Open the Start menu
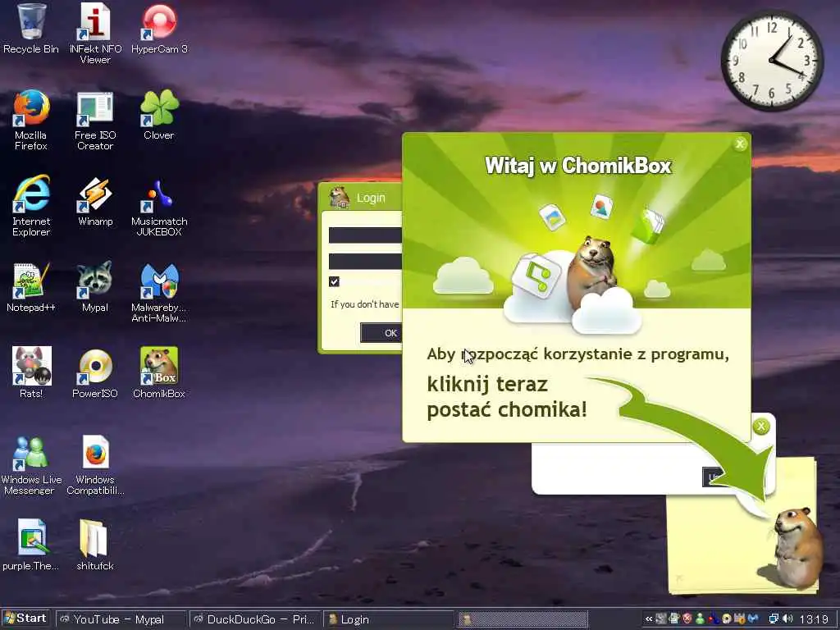840x630 pixels. [x=25, y=619]
